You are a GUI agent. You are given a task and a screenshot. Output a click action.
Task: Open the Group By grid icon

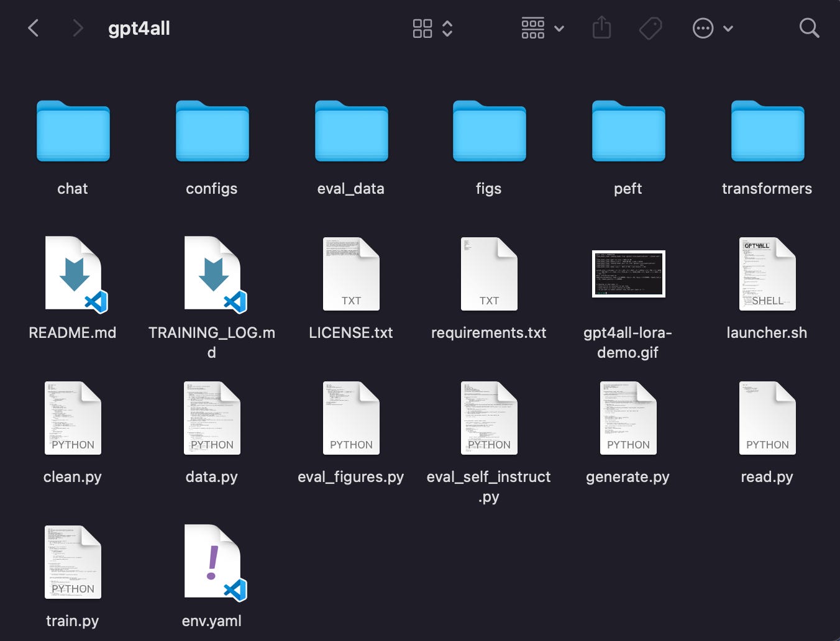[533, 28]
